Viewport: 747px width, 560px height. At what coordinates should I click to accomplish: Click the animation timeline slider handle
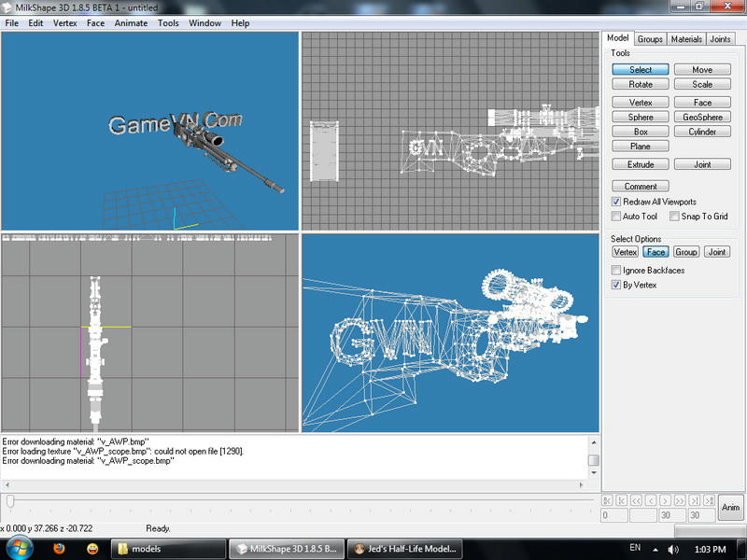tap(10, 501)
